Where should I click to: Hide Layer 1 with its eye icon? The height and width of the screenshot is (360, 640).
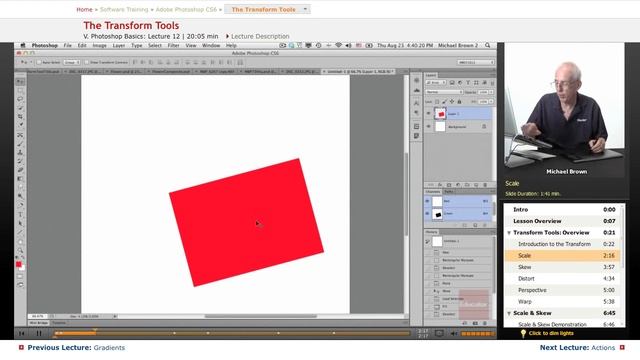pos(428,114)
